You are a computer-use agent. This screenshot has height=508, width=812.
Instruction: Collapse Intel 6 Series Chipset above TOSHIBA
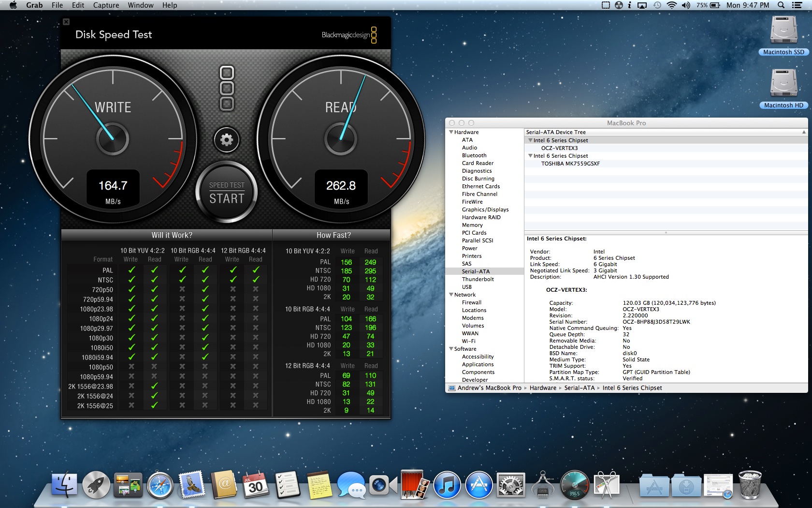[x=530, y=156]
